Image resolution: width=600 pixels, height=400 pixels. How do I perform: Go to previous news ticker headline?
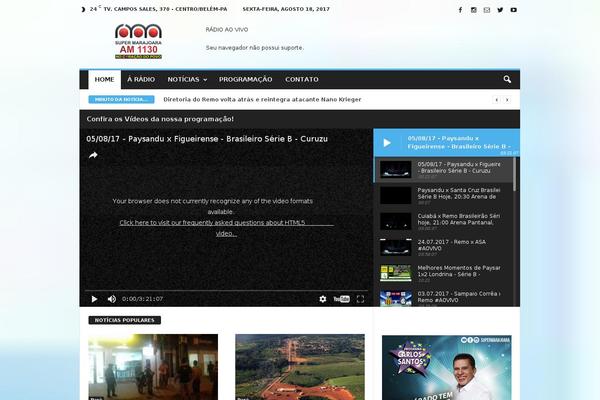(497, 100)
